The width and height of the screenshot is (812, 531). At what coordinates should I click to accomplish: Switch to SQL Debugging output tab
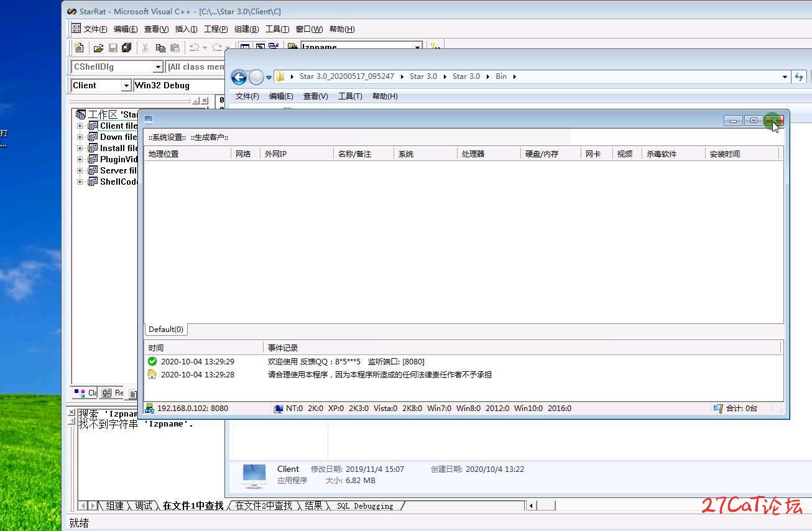365,506
